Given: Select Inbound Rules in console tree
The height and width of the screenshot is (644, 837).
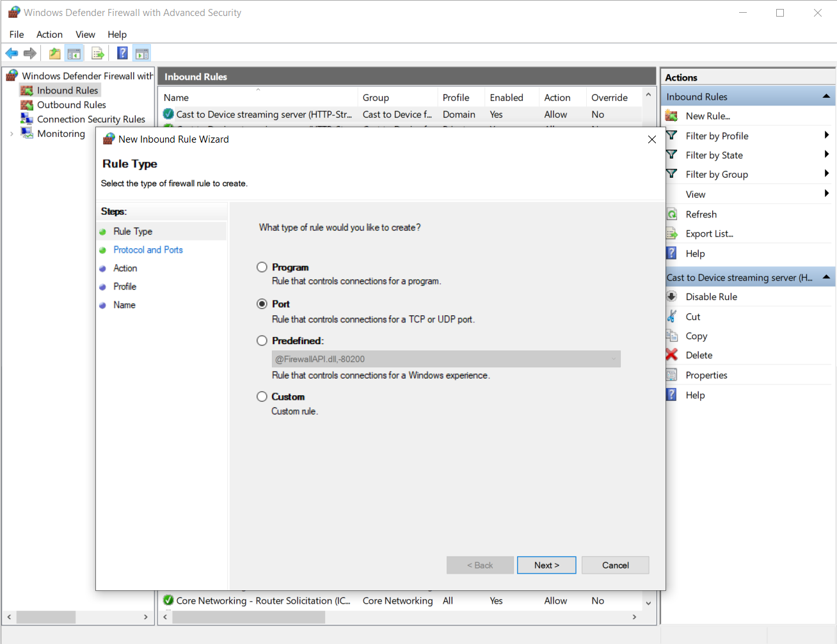Looking at the screenshot, I should pyautogui.click(x=67, y=91).
